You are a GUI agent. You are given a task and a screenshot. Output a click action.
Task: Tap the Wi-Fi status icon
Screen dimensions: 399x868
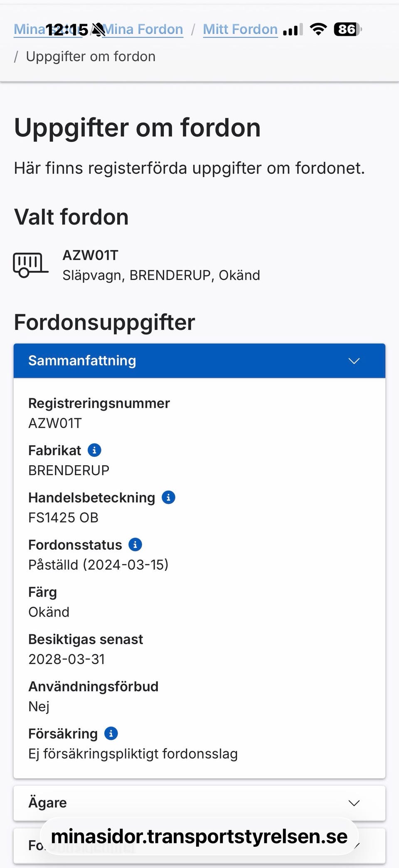point(318,29)
